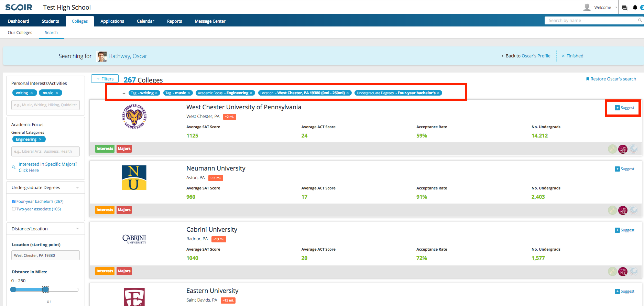The height and width of the screenshot is (306, 644).
Task: Click the Finished link
Action: [572, 56]
